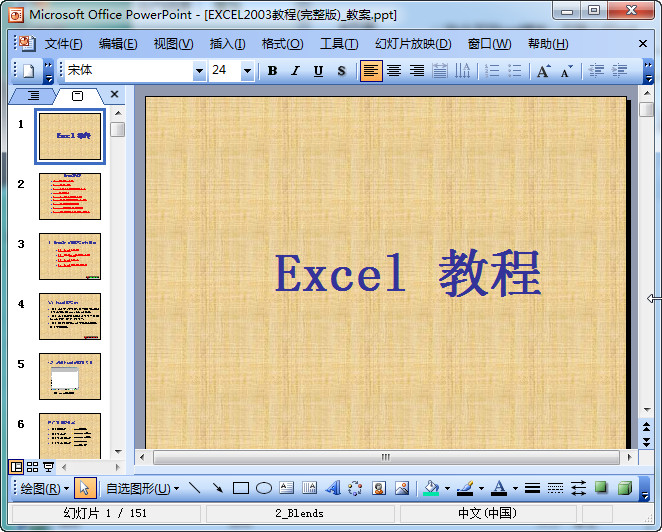Image resolution: width=662 pixels, height=532 pixels.
Task: Open the 格式(O) menu
Action: (x=282, y=44)
